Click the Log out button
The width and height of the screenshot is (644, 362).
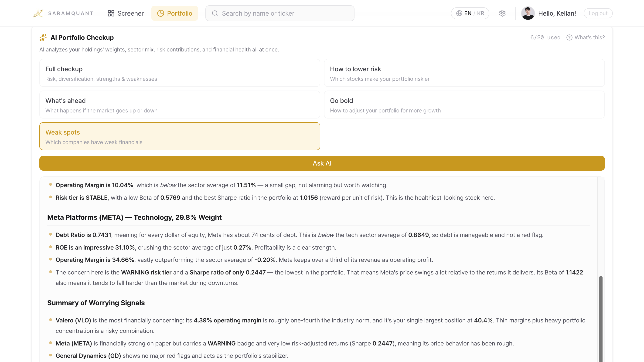(598, 13)
